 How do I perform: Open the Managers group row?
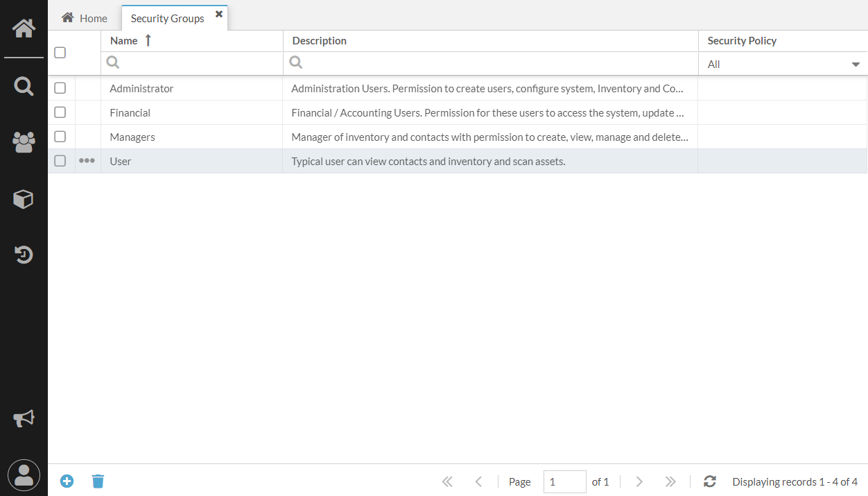pyautogui.click(x=458, y=137)
